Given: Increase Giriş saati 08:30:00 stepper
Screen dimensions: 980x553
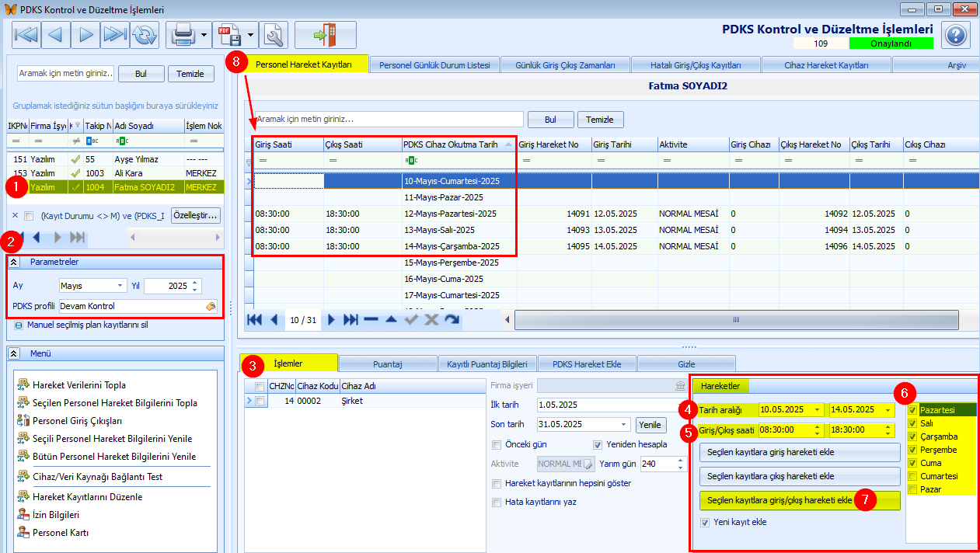Looking at the screenshot, I should tap(817, 427).
